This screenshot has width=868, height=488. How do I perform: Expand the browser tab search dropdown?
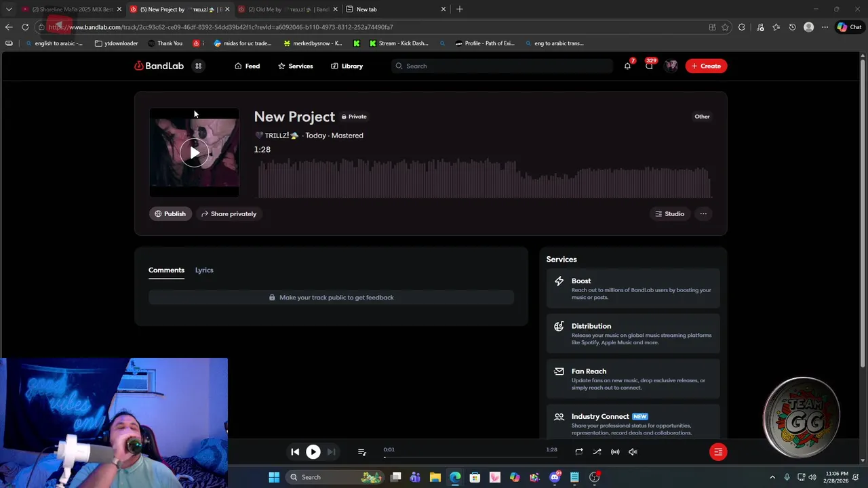point(9,9)
